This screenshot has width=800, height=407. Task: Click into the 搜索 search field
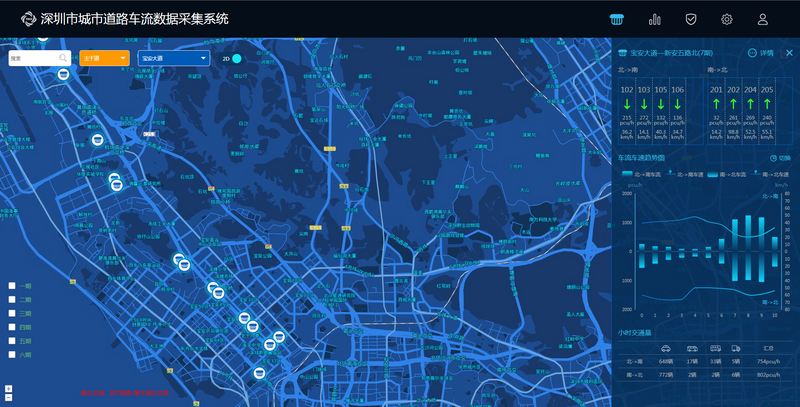tap(32, 59)
